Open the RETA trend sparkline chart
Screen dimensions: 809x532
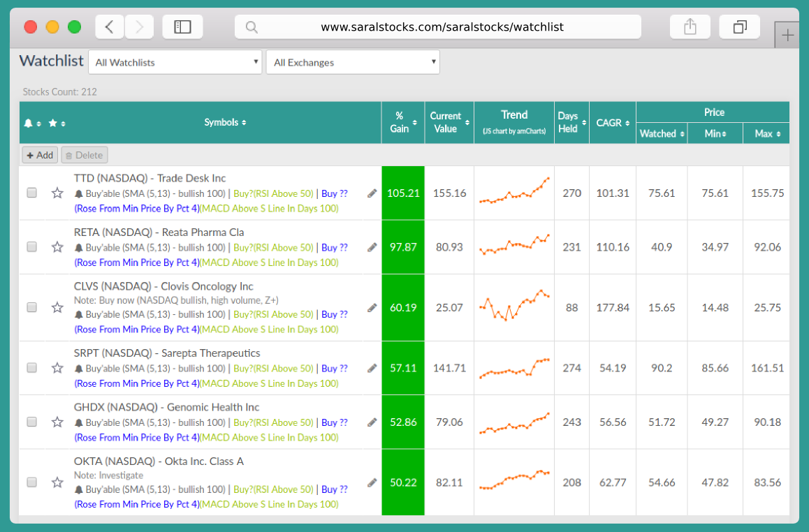[514, 244]
